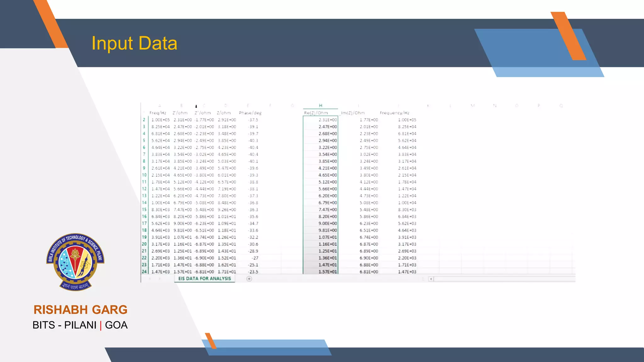Add a new sheet with the plus icon
Image resolution: width=644 pixels, height=362 pixels.
coord(249,279)
